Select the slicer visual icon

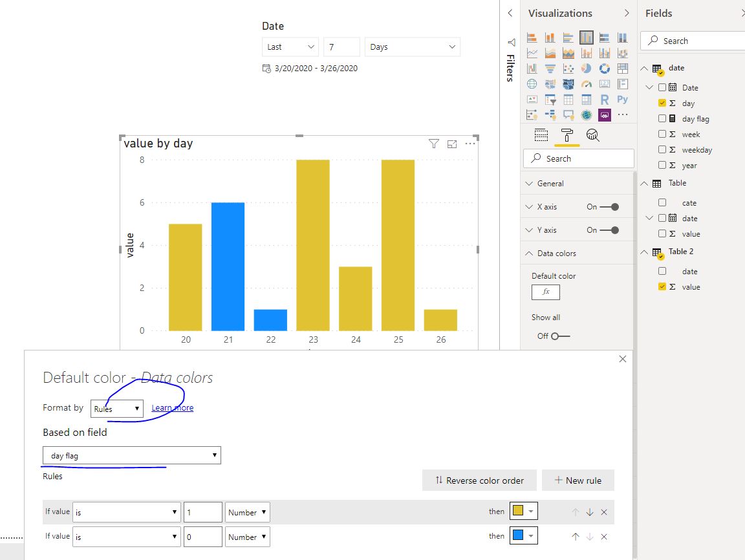tap(550, 100)
